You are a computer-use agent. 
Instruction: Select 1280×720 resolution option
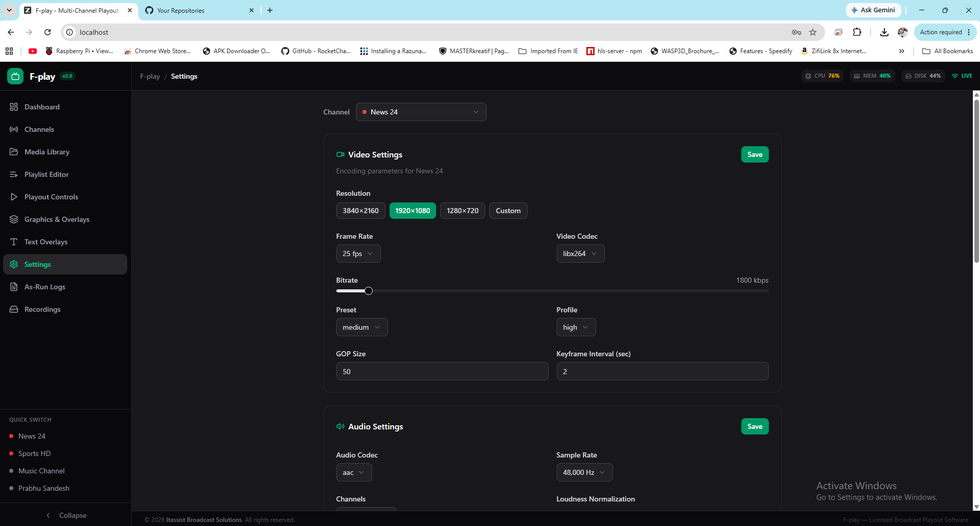463,211
